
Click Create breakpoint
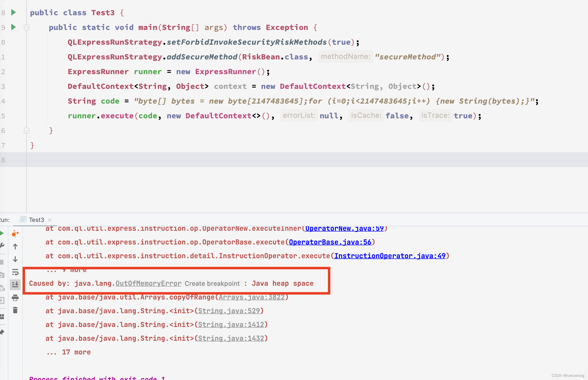coord(212,284)
